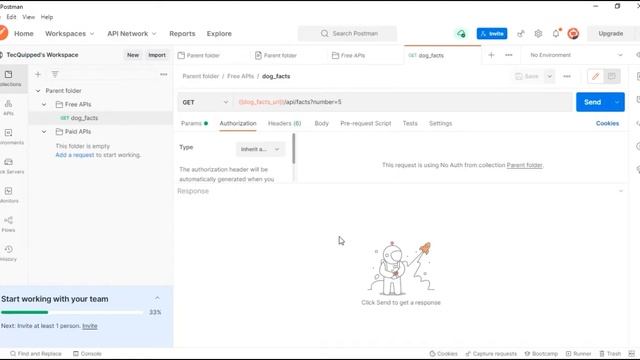Open the tab bar ellipsis options
Image resolution: width=640 pixels, height=360 pixels.
(509, 55)
